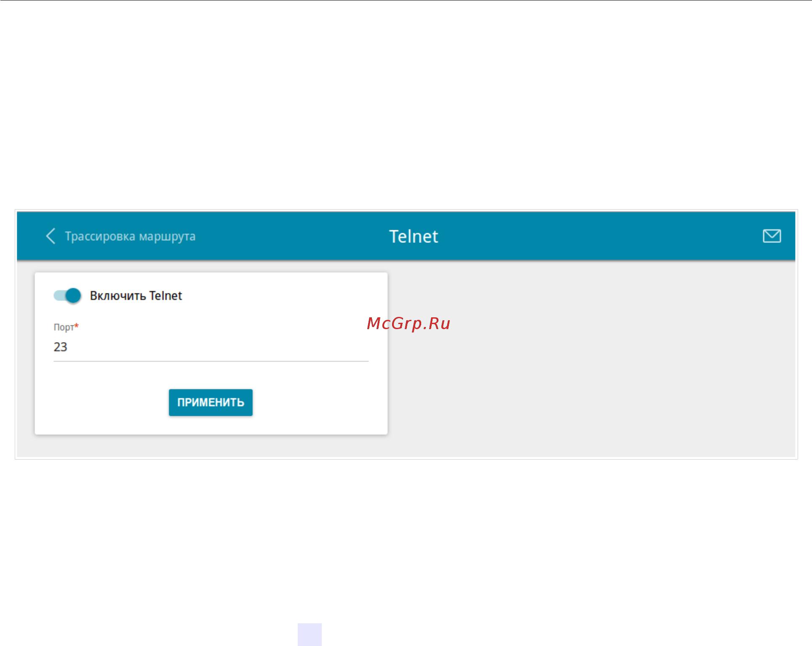
Task: Toggle the Включить Telnet switch
Action: click(67, 295)
